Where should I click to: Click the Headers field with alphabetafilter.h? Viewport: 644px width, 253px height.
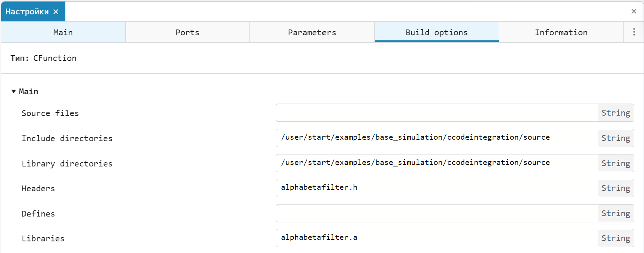click(x=436, y=188)
